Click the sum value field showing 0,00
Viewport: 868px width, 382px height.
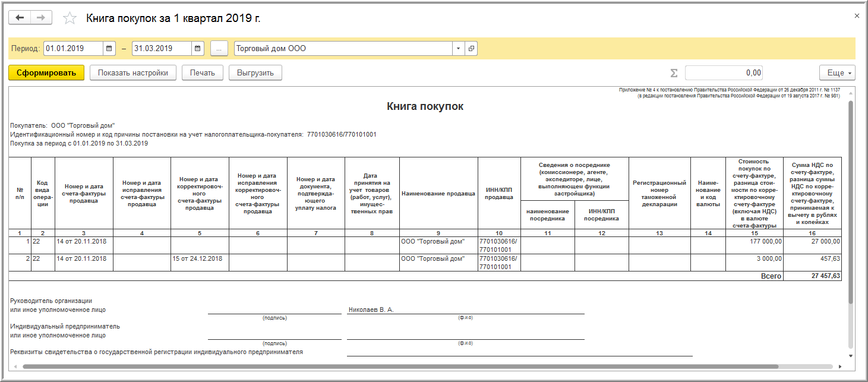(724, 72)
